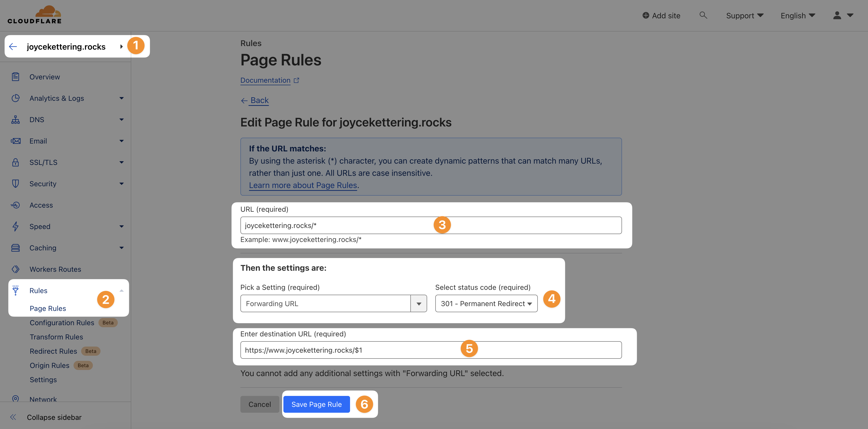Open the 301 Permanent Redirect status dropdown
868x429 pixels.
point(486,303)
